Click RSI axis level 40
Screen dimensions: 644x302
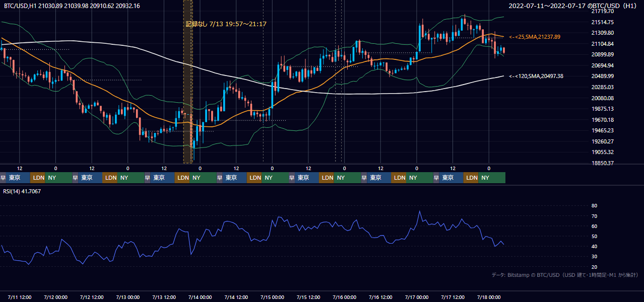point(594,246)
